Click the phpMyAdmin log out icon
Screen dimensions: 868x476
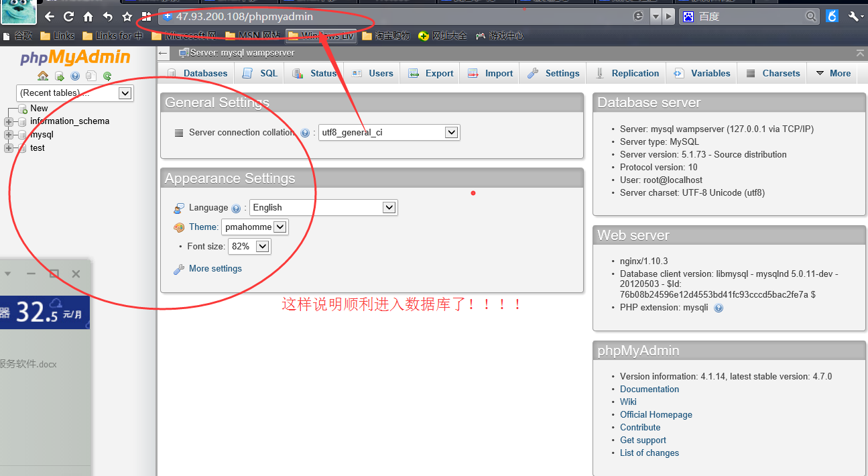(59, 76)
